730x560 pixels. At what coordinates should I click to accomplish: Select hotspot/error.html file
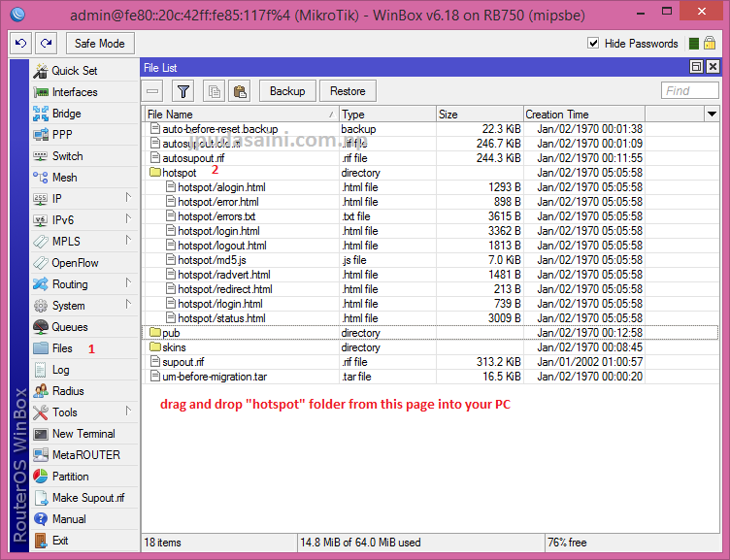(x=430, y=202)
